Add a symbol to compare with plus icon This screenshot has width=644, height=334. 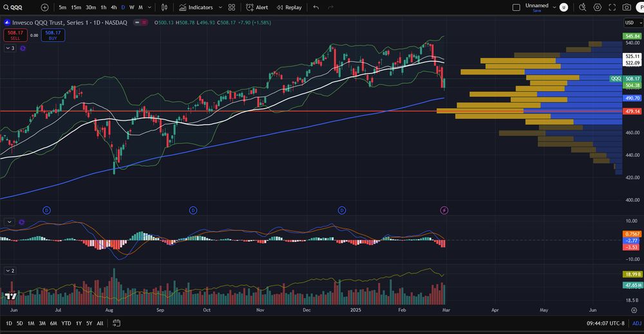tap(45, 7)
